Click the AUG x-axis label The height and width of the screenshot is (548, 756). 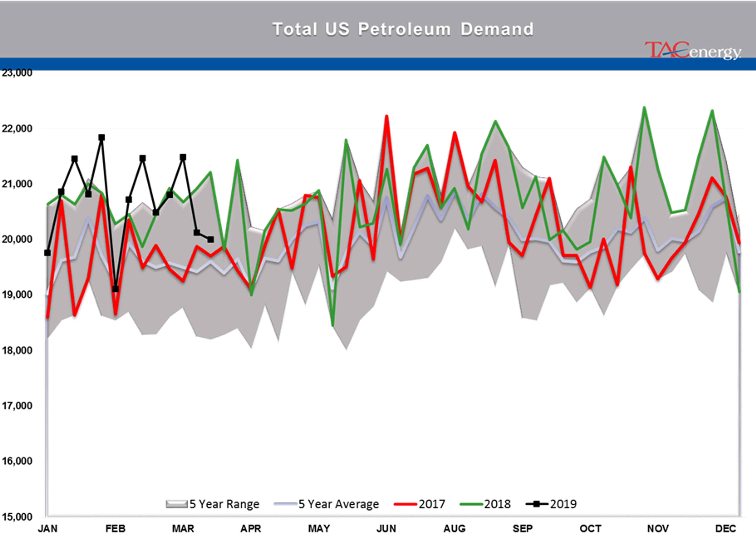[x=454, y=529]
